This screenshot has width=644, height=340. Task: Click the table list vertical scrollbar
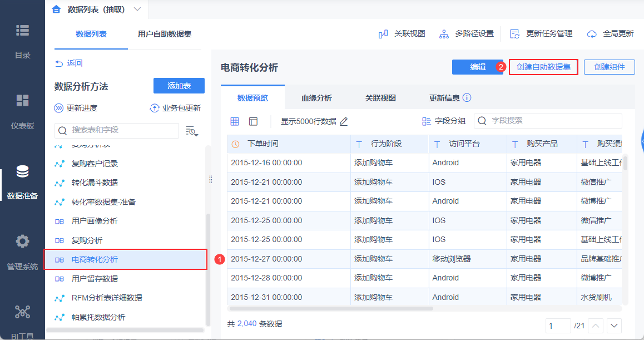pyautogui.click(x=208, y=269)
